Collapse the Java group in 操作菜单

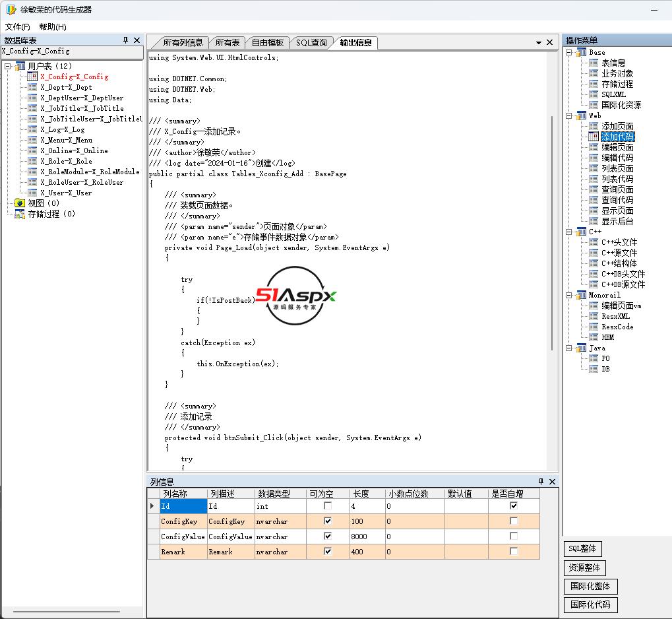pos(568,348)
